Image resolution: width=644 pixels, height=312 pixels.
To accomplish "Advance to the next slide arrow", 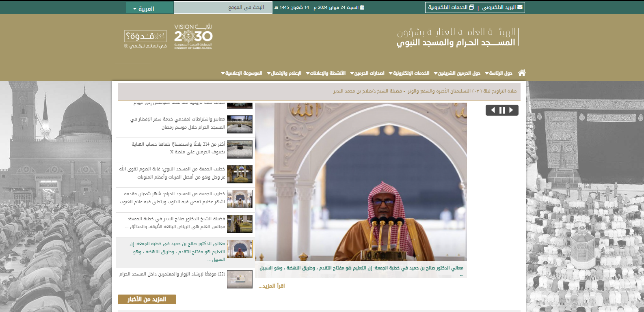I will coord(511,110).
